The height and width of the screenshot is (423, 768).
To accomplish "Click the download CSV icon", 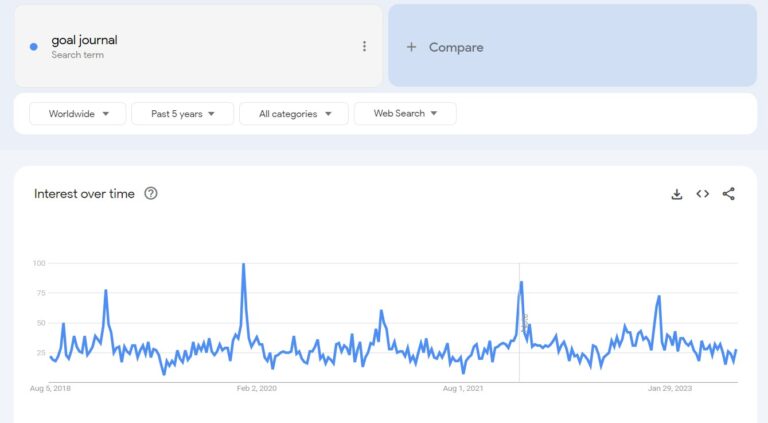I will 677,194.
